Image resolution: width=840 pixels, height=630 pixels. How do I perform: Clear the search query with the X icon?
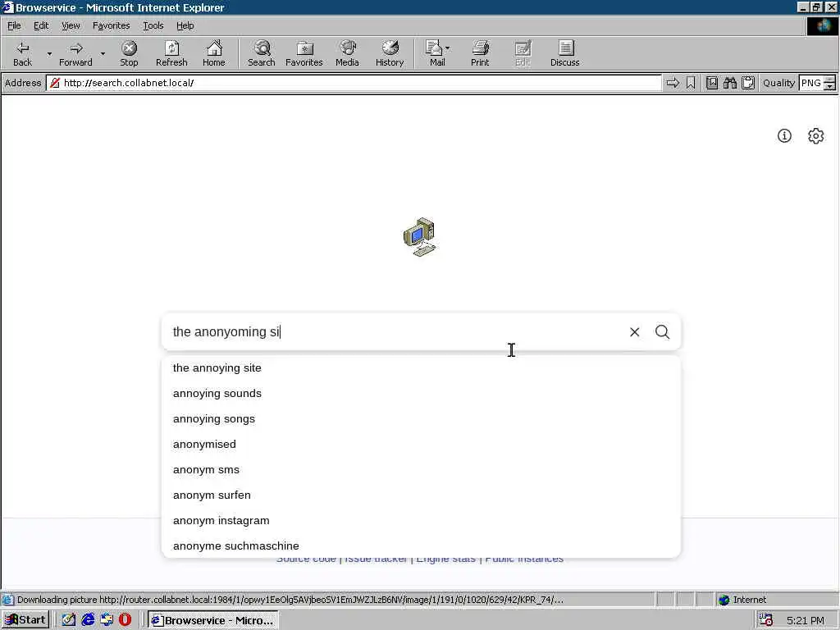click(634, 332)
